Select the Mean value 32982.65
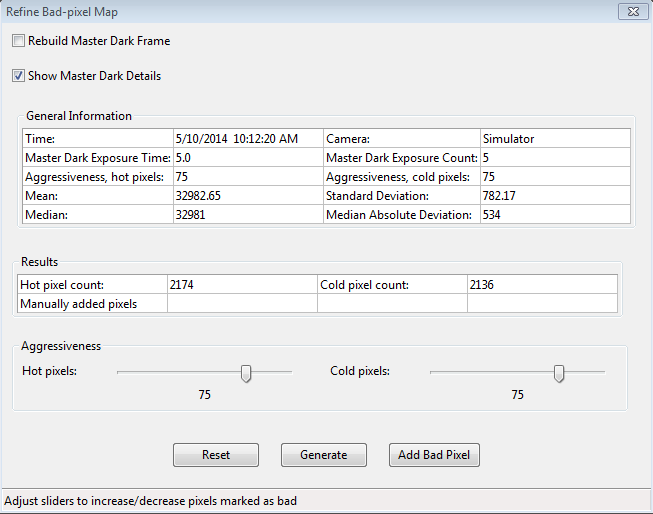 [x=198, y=196]
